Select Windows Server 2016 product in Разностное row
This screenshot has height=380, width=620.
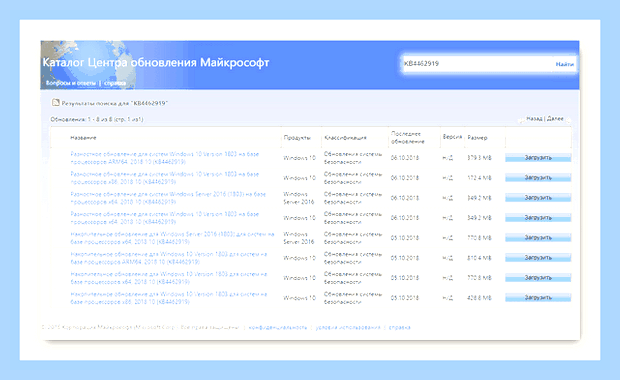[299, 198]
